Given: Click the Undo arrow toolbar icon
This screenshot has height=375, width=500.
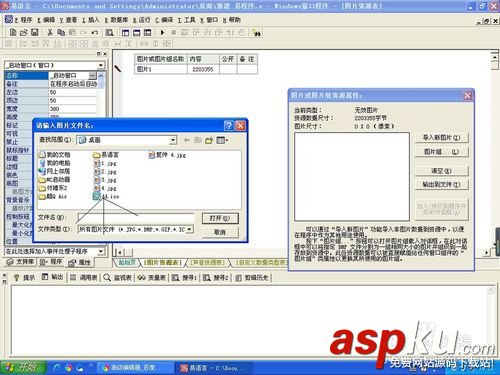Looking at the screenshot, I should 95,32.
